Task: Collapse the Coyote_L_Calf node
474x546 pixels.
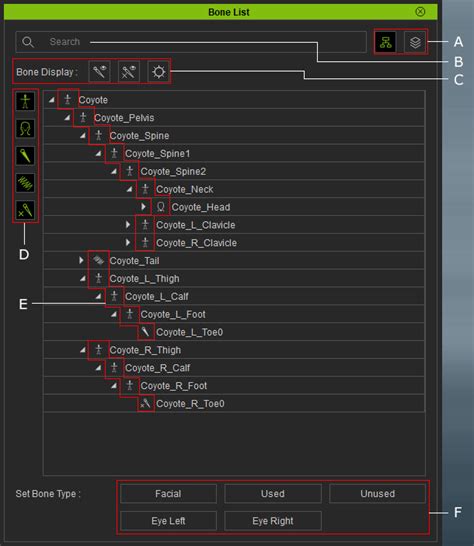Action: pos(98,296)
